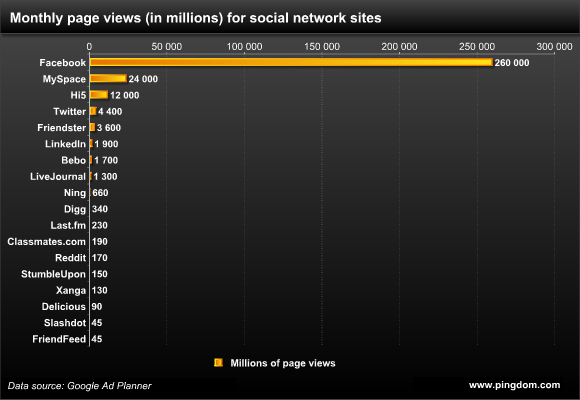Click the '0' axis label
580x400 pixels.
89,47
